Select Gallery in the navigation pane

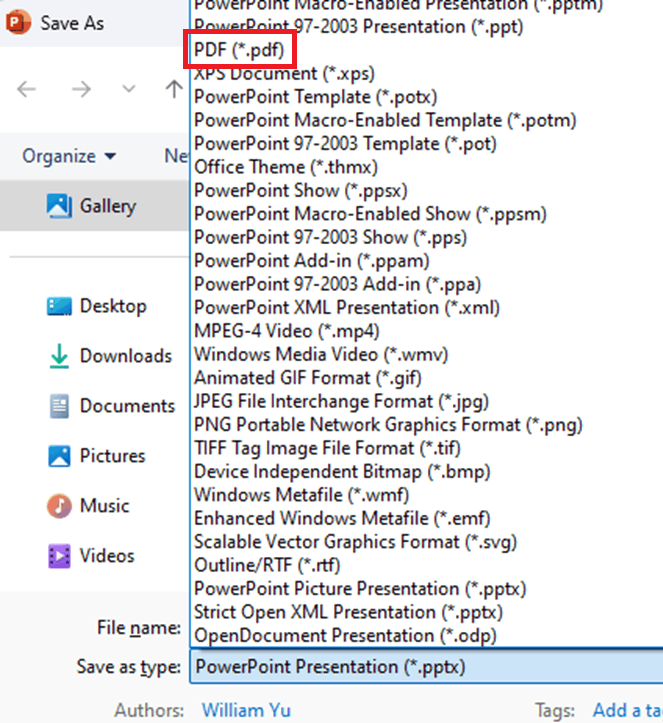click(x=94, y=206)
